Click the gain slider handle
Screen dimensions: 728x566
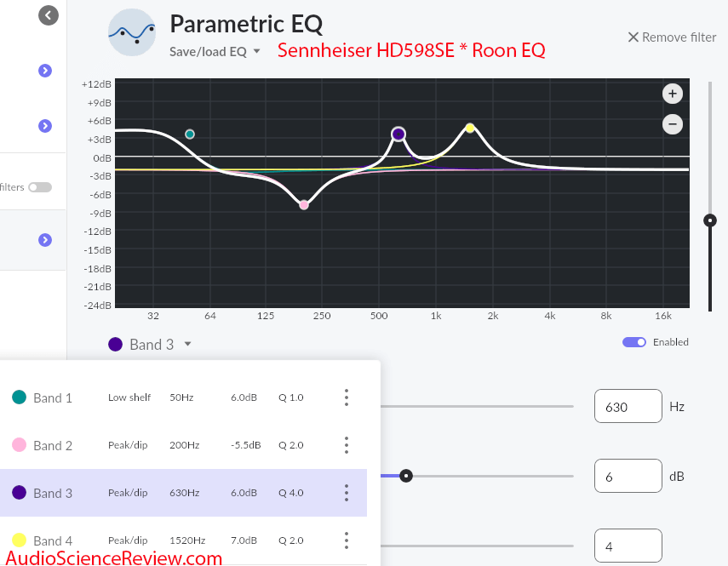406,476
